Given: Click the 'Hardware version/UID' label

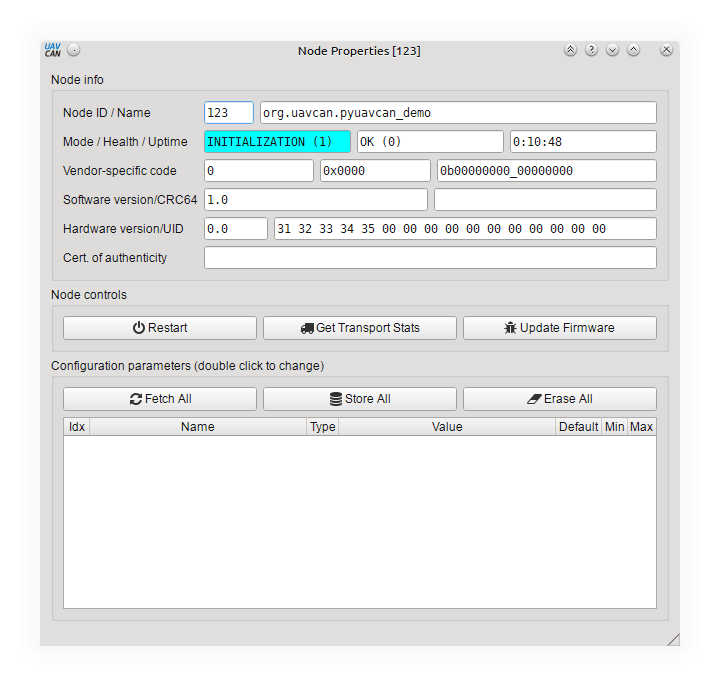Looking at the screenshot, I should pyautogui.click(x=123, y=228).
